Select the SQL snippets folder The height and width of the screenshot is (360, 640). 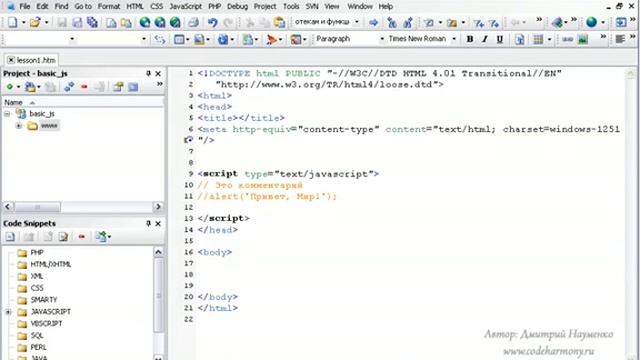(37, 336)
